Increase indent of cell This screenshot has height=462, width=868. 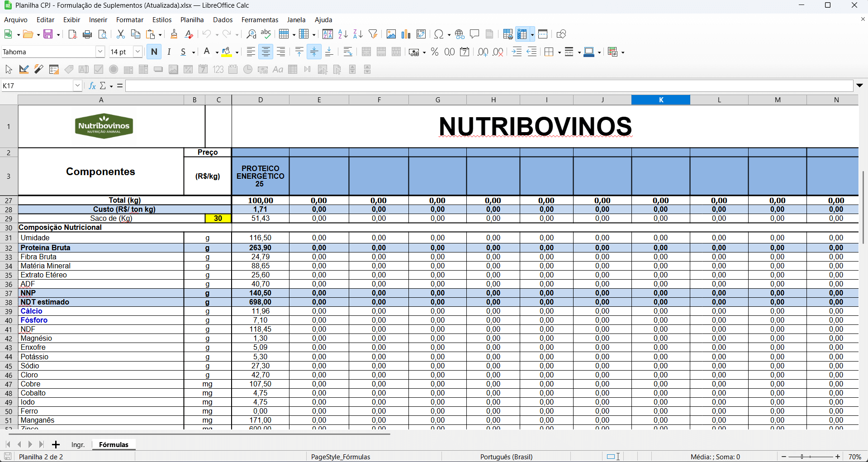point(517,52)
